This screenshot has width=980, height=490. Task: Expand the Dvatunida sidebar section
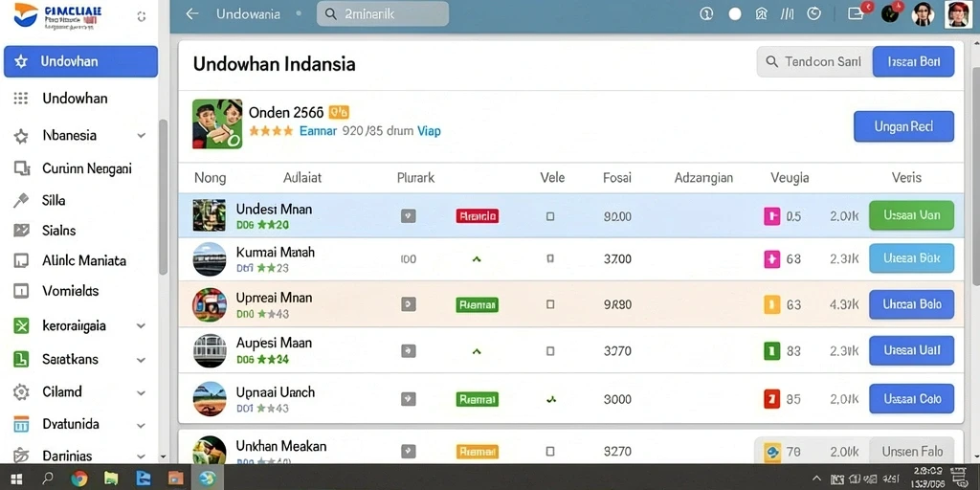pos(142,425)
